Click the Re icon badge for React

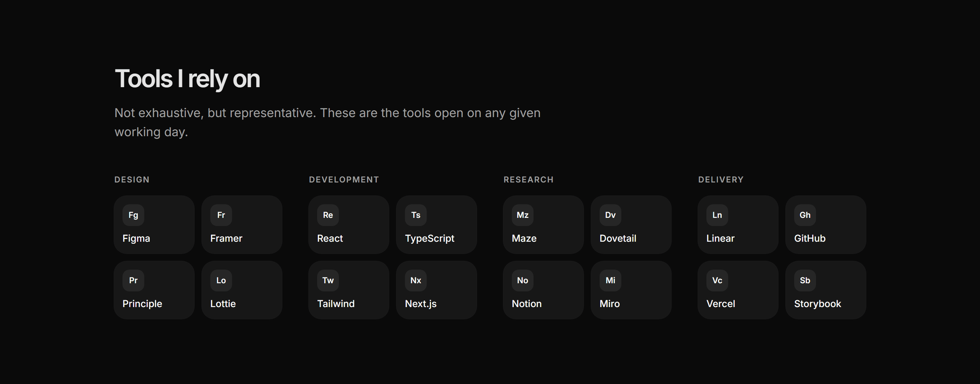coord(328,215)
